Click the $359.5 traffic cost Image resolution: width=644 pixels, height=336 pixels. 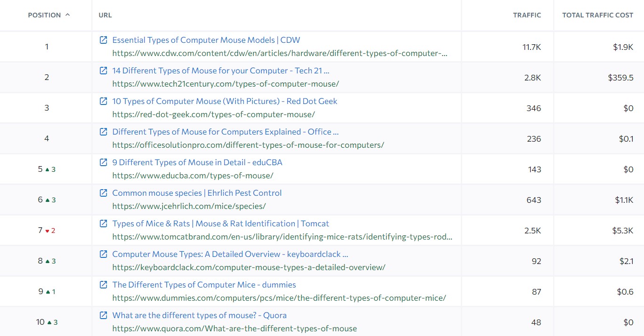coord(620,78)
